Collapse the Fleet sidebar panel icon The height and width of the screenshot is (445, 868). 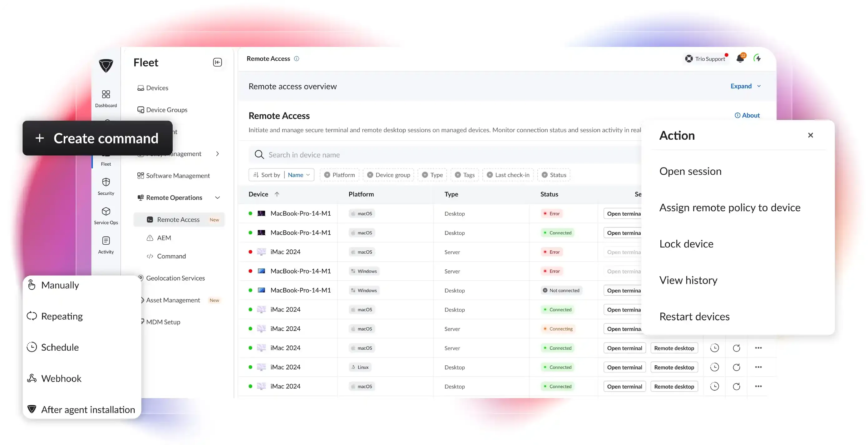[x=217, y=62]
